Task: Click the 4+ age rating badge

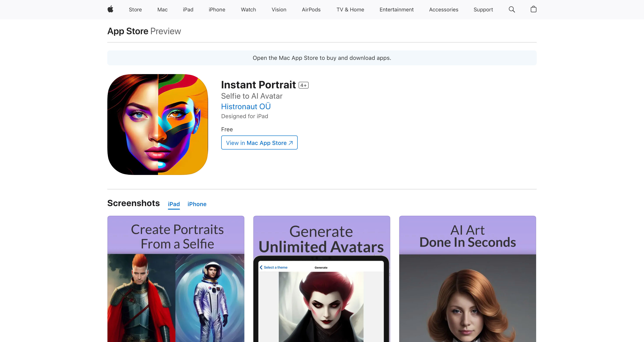Action: (x=304, y=85)
